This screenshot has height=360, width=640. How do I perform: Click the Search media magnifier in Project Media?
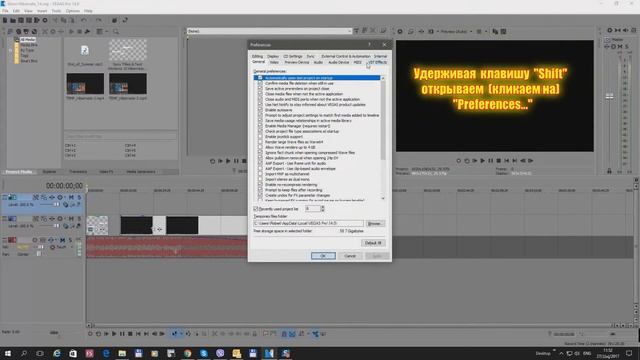click(x=116, y=31)
